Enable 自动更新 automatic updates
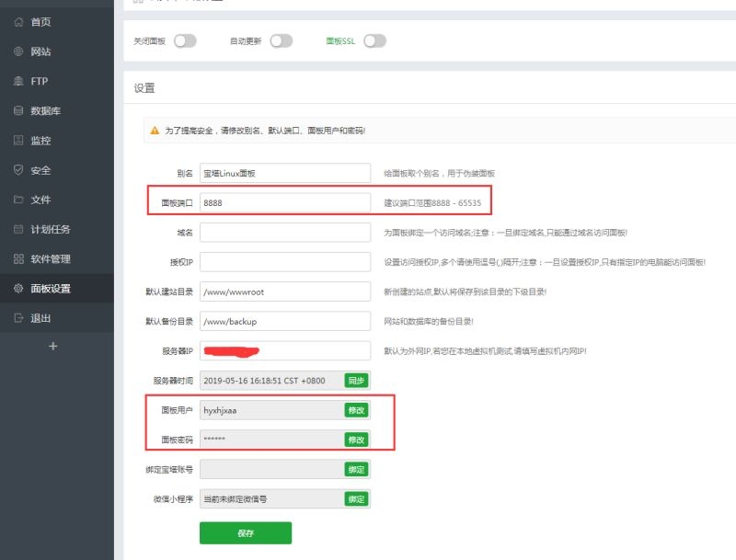Screen dimensions: 736x560 pos(281,40)
